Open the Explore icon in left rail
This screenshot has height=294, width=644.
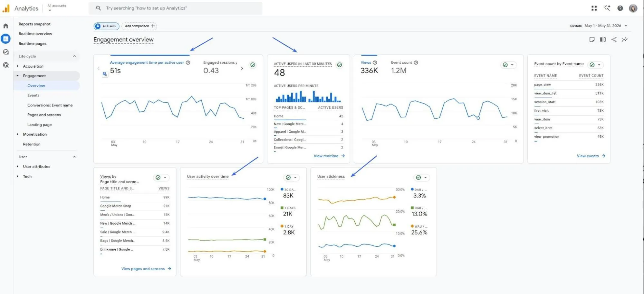point(6,52)
